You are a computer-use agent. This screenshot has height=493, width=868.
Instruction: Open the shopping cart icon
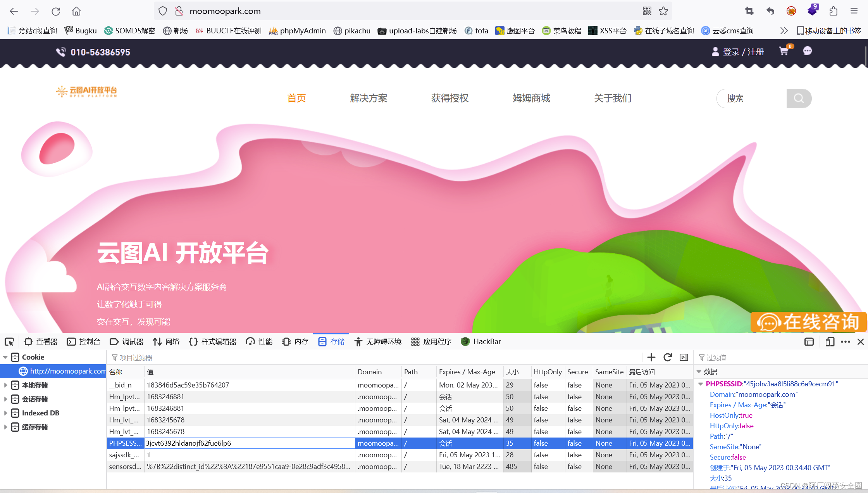coord(784,51)
